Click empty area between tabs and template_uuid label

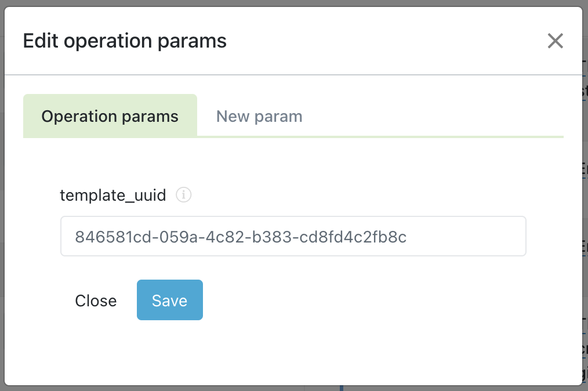click(x=293, y=161)
